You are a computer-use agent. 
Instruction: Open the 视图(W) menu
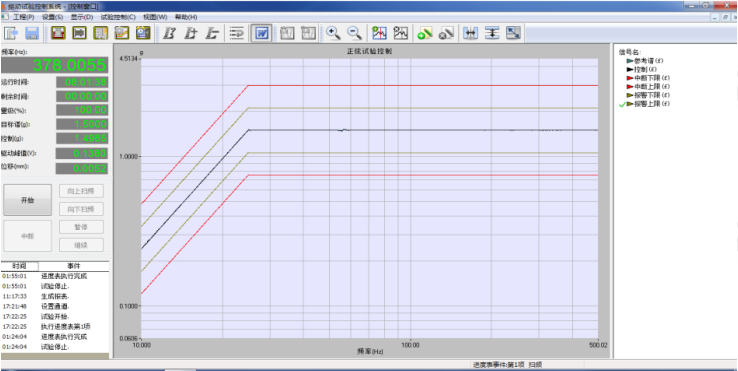click(155, 17)
